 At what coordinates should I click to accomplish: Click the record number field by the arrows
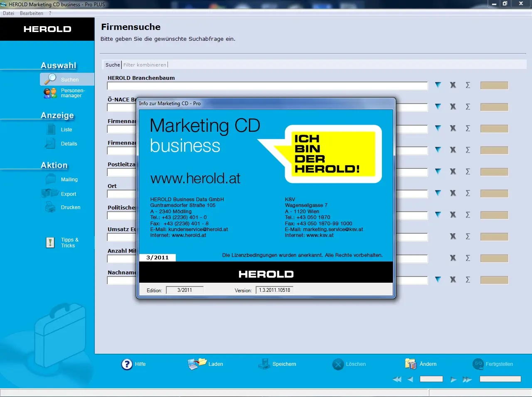click(x=431, y=379)
